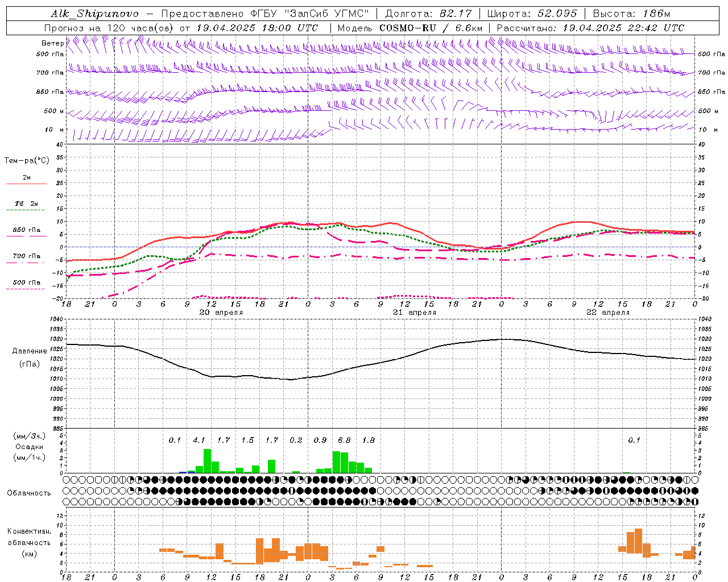Select the elevation value Высота: 186м
728x582 pixels.
[x=631, y=14]
